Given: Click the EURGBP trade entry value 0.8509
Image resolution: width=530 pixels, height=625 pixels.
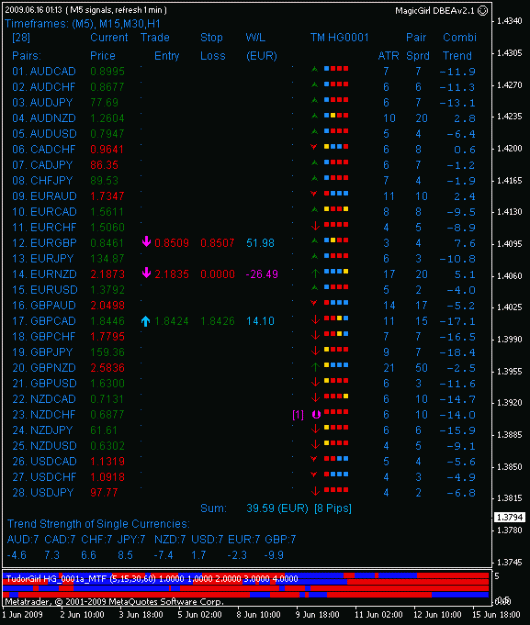Looking at the screenshot, I should pos(171,243).
